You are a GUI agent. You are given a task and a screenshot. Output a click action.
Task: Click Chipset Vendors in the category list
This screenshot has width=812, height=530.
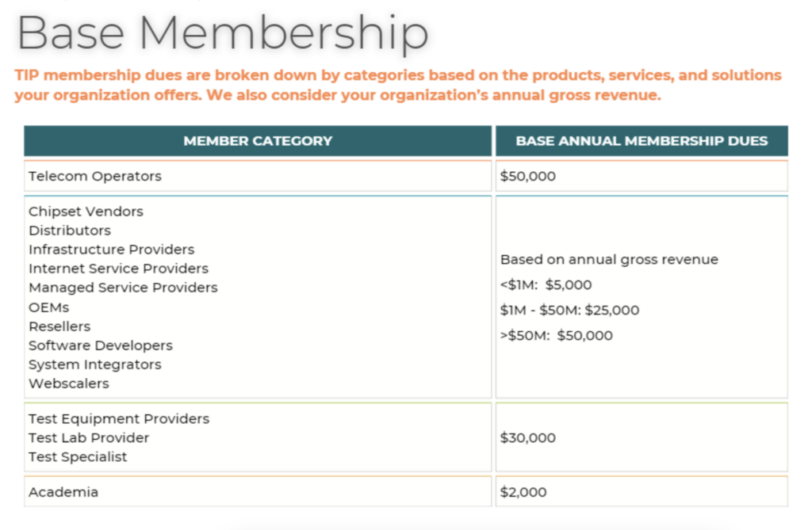point(86,212)
